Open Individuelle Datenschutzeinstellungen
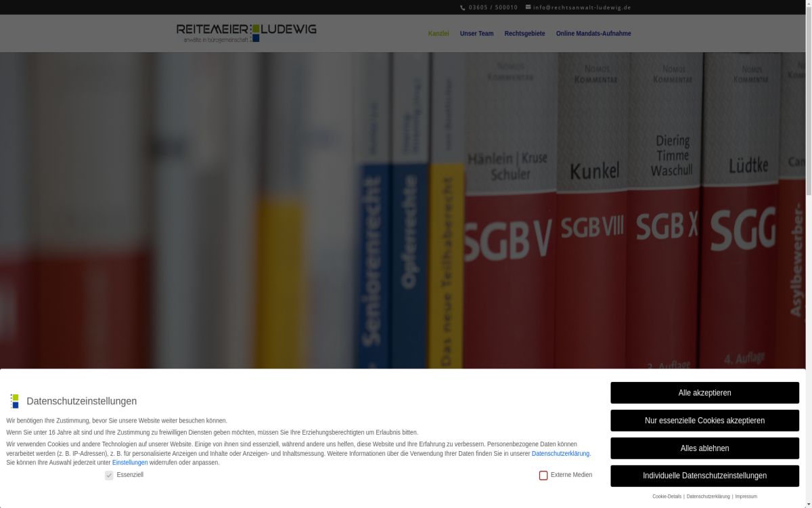This screenshot has width=812, height=508. [x=704, y=476]
